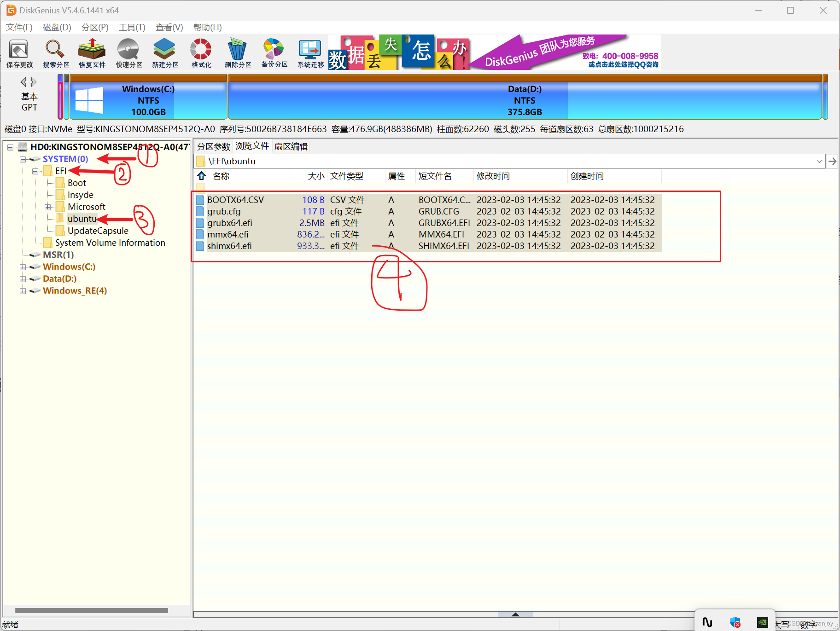Click the input method tray icon
The height and width of the screenshot is (631, 840).
tap(707, 623)
